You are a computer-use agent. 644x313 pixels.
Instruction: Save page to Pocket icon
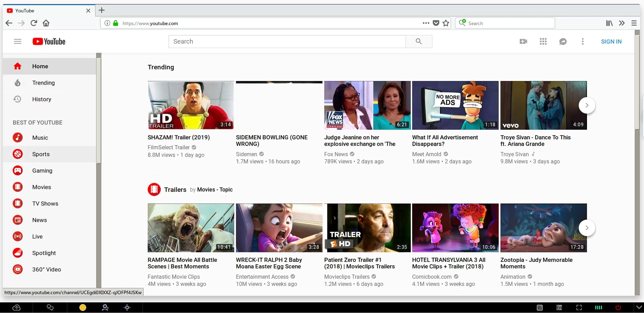(436, 23)
